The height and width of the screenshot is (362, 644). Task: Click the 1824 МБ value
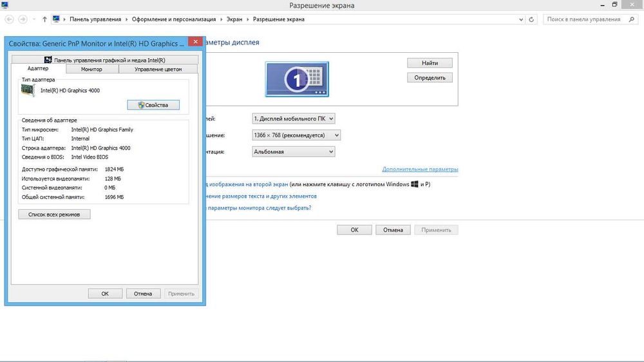(x=114, y=169)
